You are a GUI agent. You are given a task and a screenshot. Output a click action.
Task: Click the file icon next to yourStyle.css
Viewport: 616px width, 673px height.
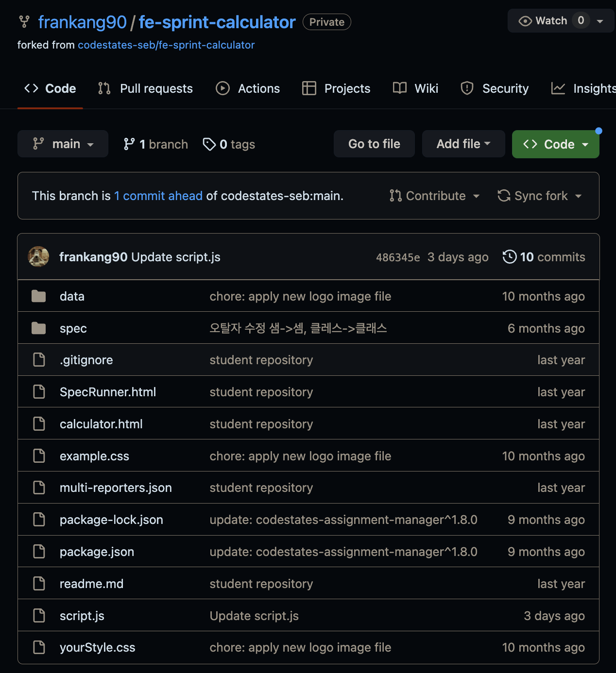tap(39, 647)
